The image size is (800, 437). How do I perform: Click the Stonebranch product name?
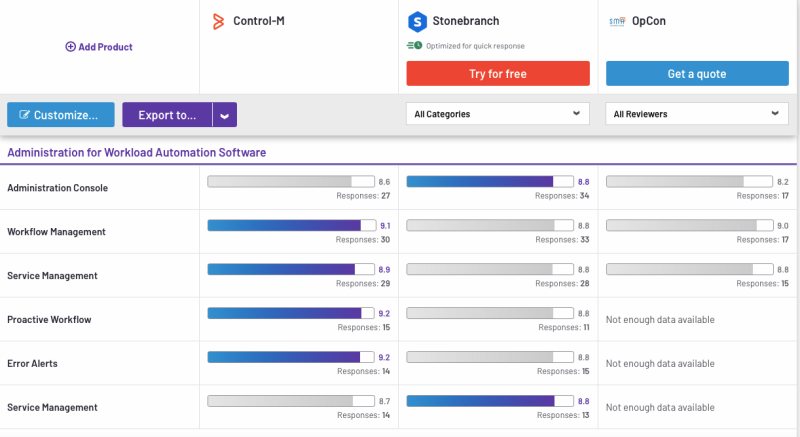(465, 21)
